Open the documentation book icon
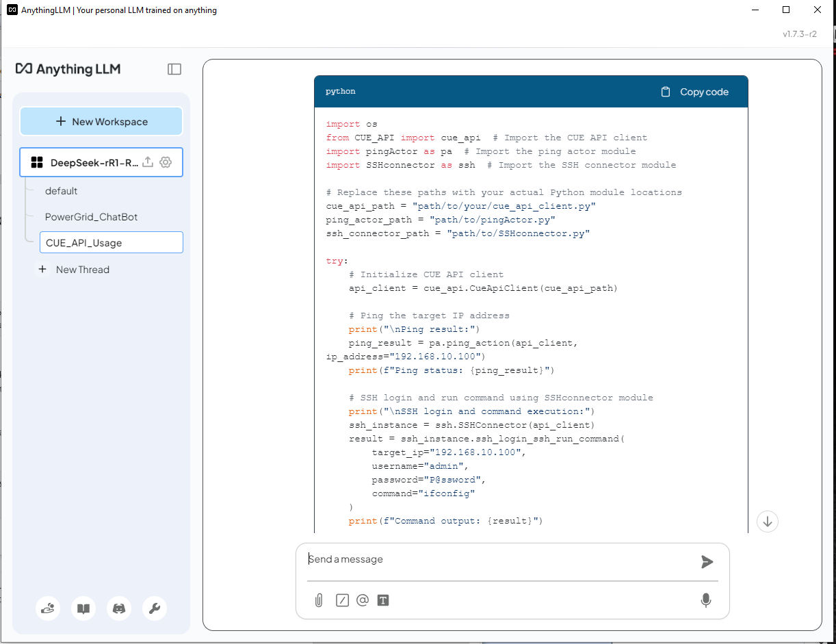This screenshot has width=836, height=644. tap(83, 608)
